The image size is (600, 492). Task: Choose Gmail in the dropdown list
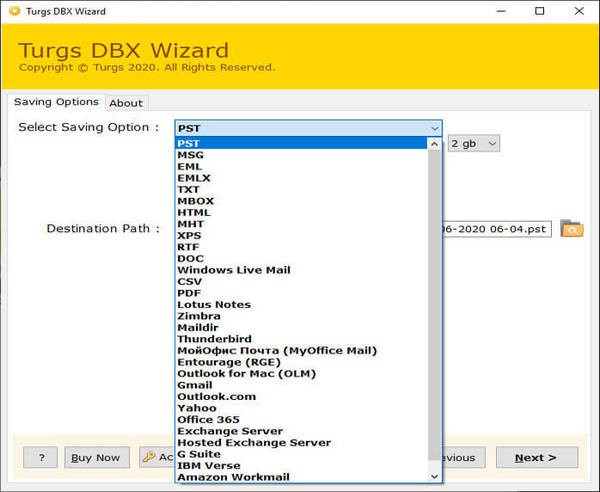[195, 385]
